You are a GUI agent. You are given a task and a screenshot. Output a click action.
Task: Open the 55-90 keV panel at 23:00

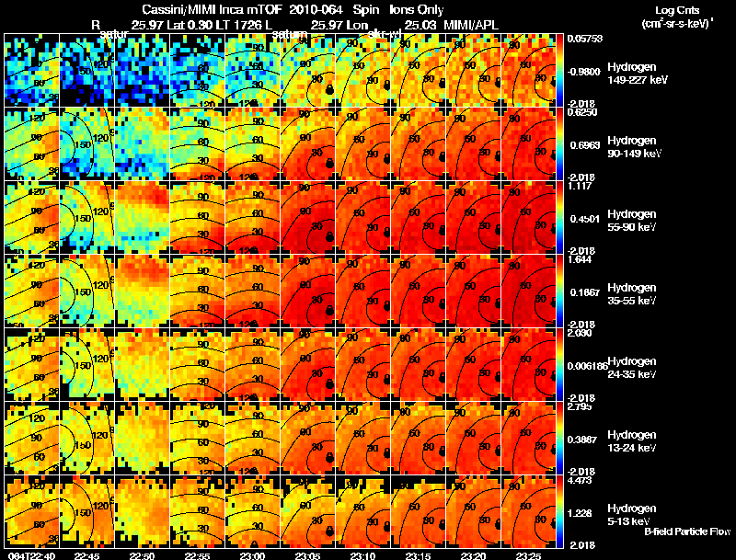[x=252, y=217]
